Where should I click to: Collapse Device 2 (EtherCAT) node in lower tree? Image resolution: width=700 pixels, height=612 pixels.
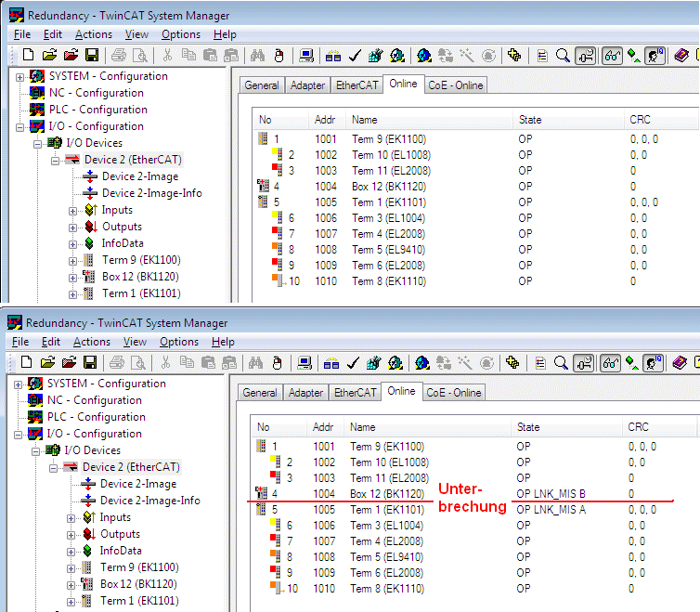pos(55,467)
